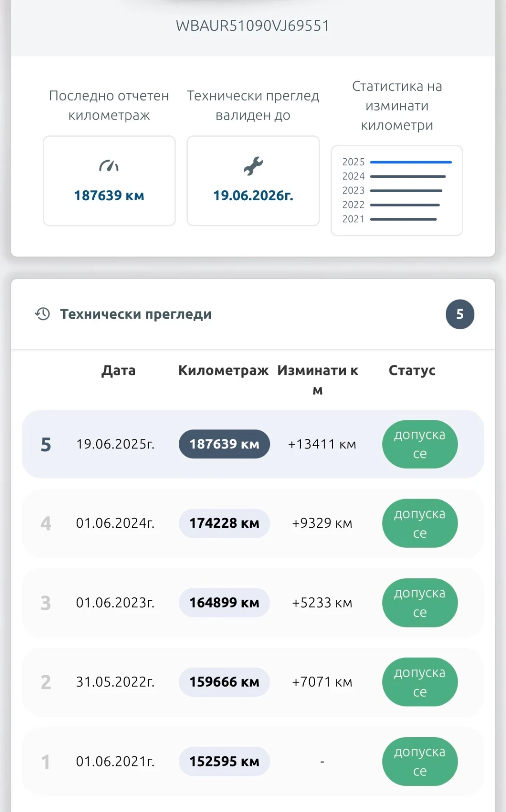Click the VIN number WBAUR51090VJ69551
Image resolution: width=506 pixels, height=812 pixels.
(253, 26)
